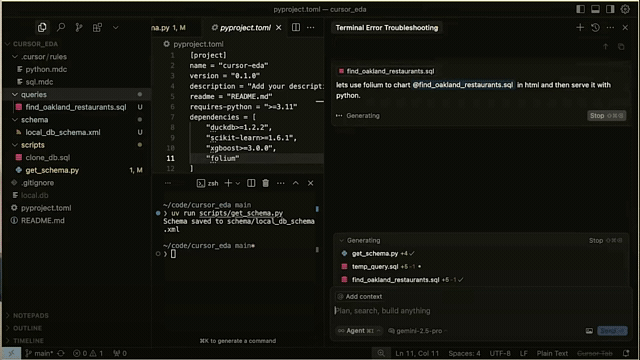
Task: Show chat history clock icon
Action: (x=596, y=27)
